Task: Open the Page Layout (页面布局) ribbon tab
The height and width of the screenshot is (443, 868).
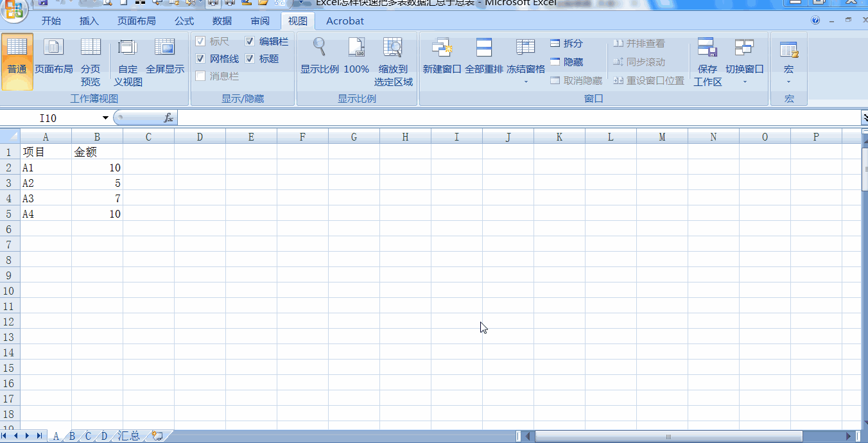Action: click(x=136, y=21)
